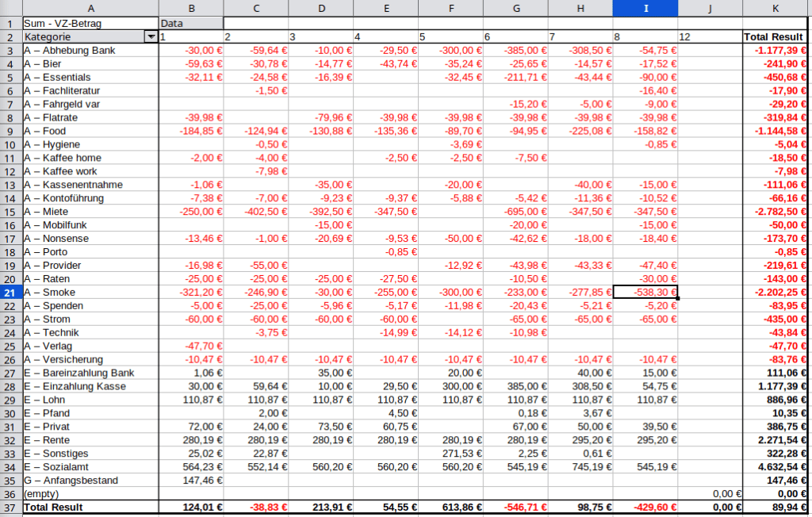Open the Kategorie filter dropdown arrow
Screen dimensions: 812x517
coord(151,37)
